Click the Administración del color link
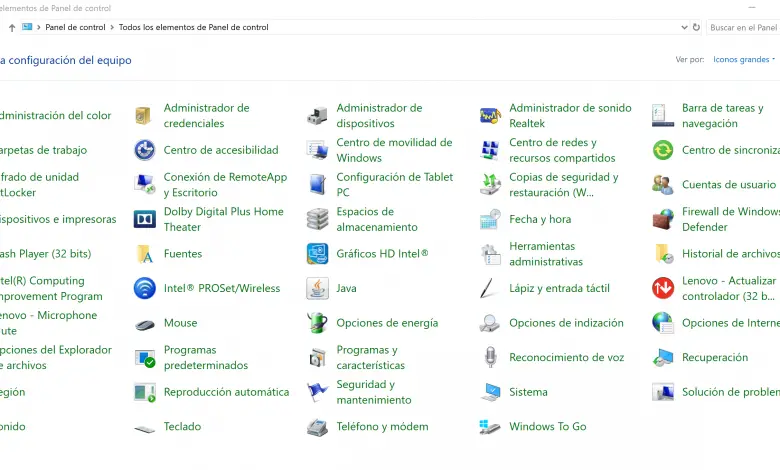This screenshot has width=780, height=470. [x=55, y=115]
